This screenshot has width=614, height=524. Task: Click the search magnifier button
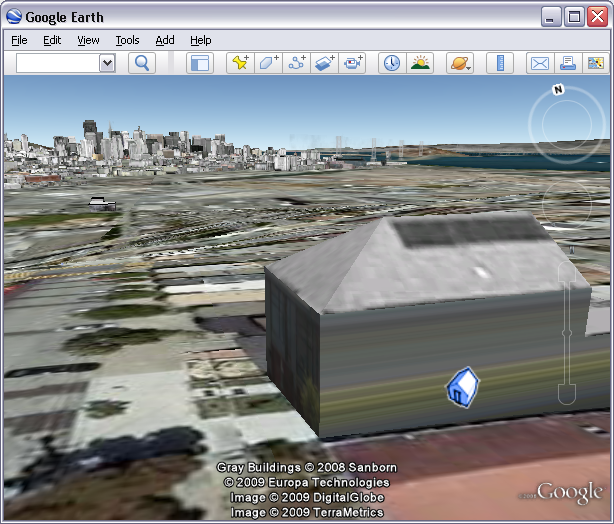pyautogui.click(x=142, y=63)
